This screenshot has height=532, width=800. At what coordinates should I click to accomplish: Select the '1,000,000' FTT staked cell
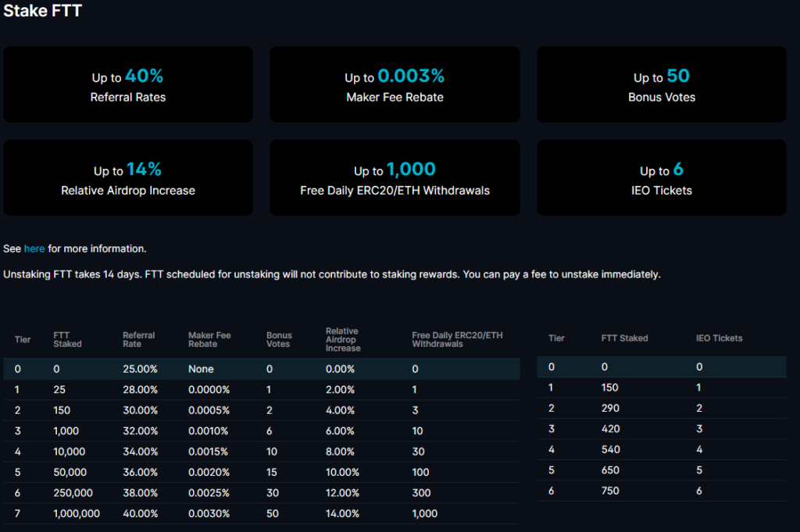click(77, 513)
